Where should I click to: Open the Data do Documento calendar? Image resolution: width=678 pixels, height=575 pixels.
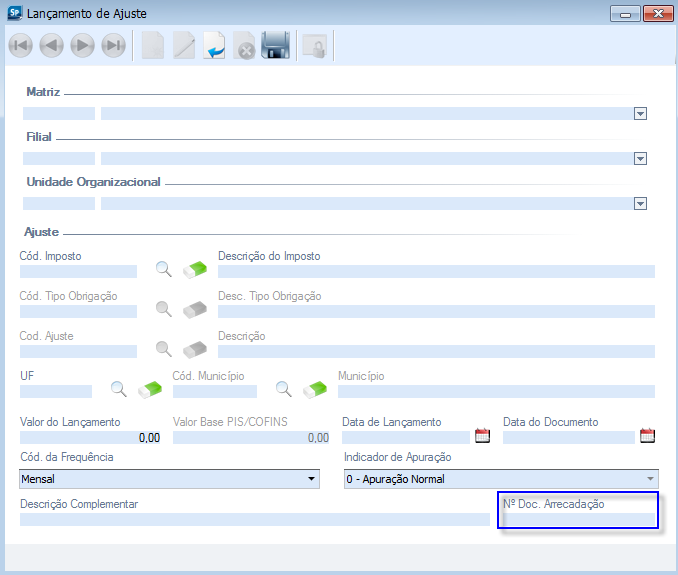(x=647, y=436)
